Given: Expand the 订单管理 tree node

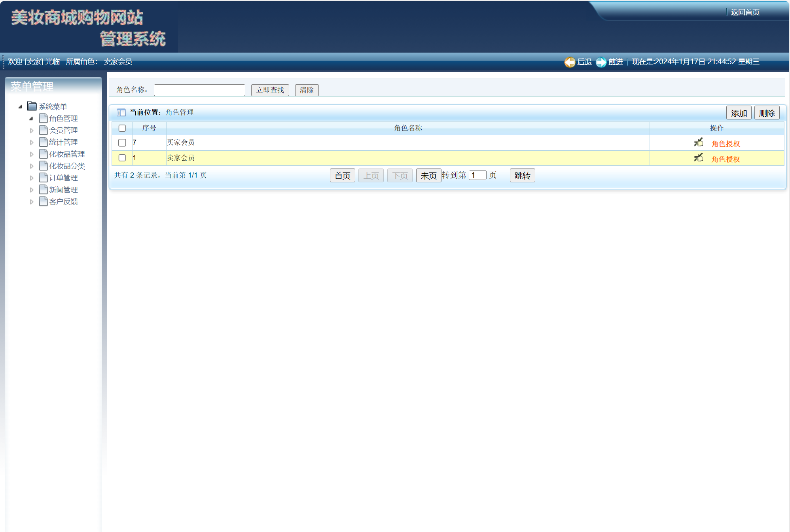Looking at the screenshot, I should (32, 178).
